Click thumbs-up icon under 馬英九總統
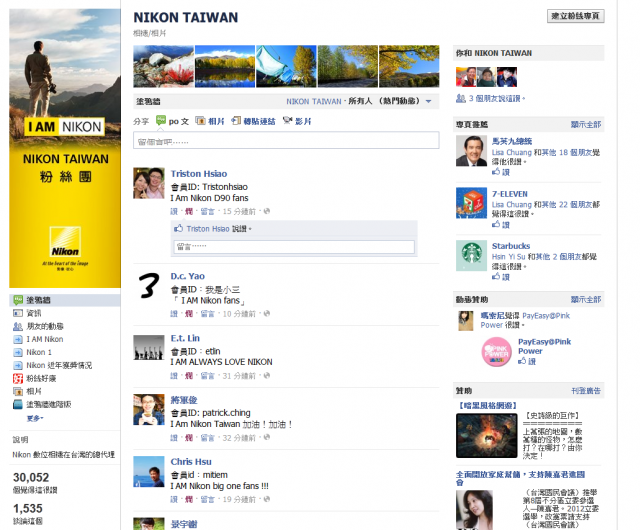Screen dimensions: 640x530 [496, 171]
